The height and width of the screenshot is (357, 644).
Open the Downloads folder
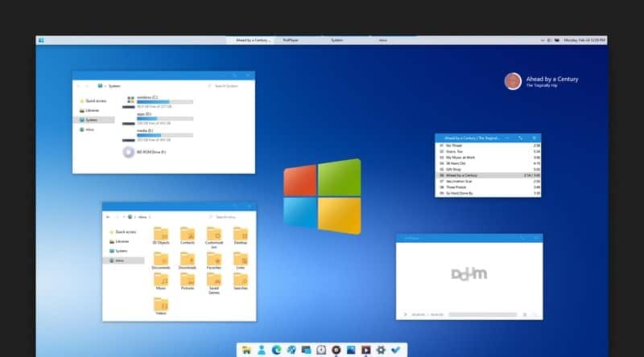point(188,261)
